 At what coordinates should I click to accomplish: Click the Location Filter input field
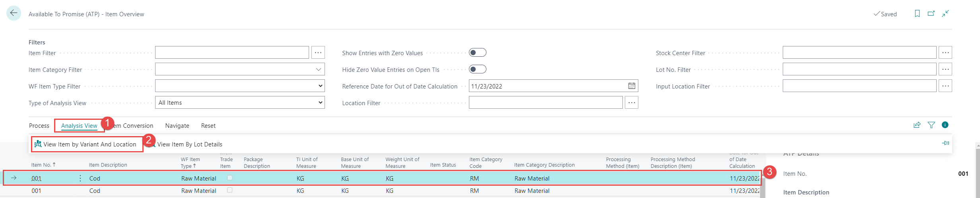[x=545, y=103]
